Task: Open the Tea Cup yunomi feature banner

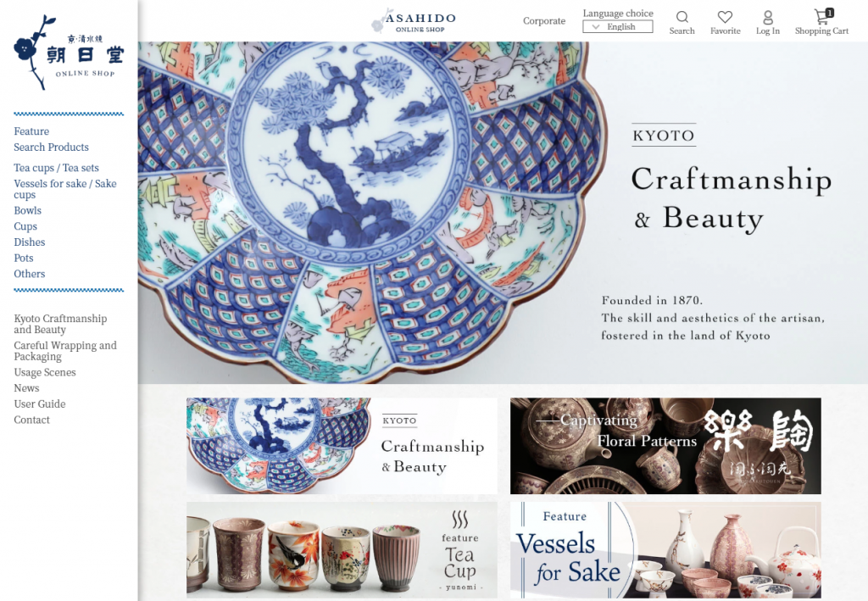Action: (342, 550)
